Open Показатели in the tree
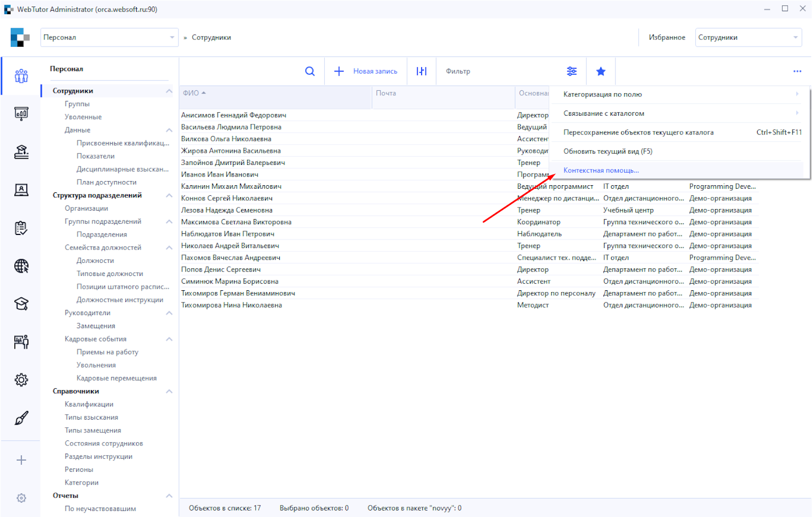Image resolution: width=812 pixels, height=517 pixels. 95,156
